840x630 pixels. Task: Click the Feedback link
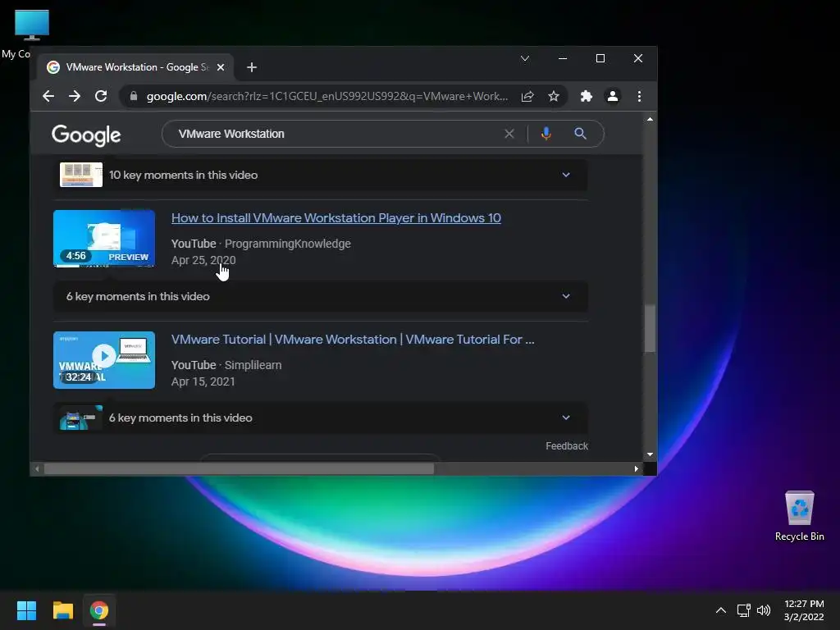click(567, 446)
